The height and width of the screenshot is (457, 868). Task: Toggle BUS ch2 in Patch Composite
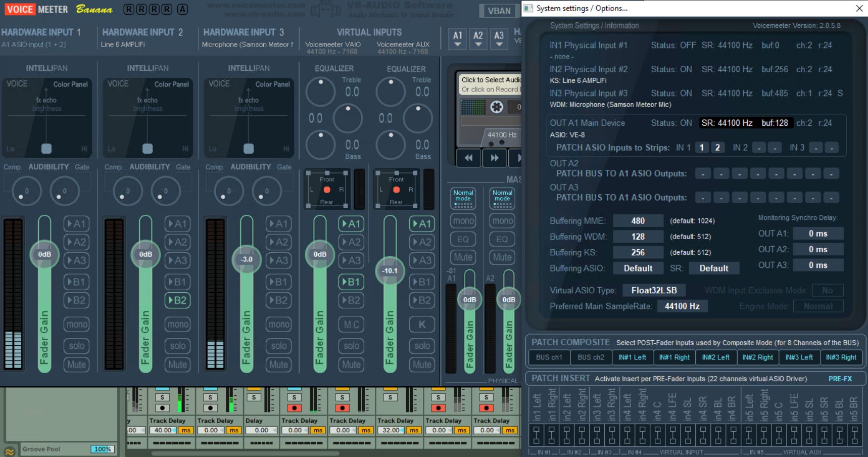tap(591, 357)
